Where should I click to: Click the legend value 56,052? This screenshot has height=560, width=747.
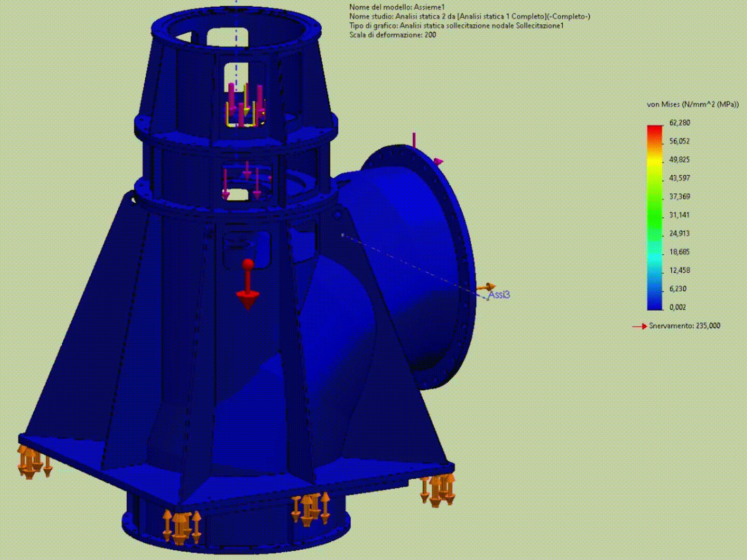click(x=680, y=141)
